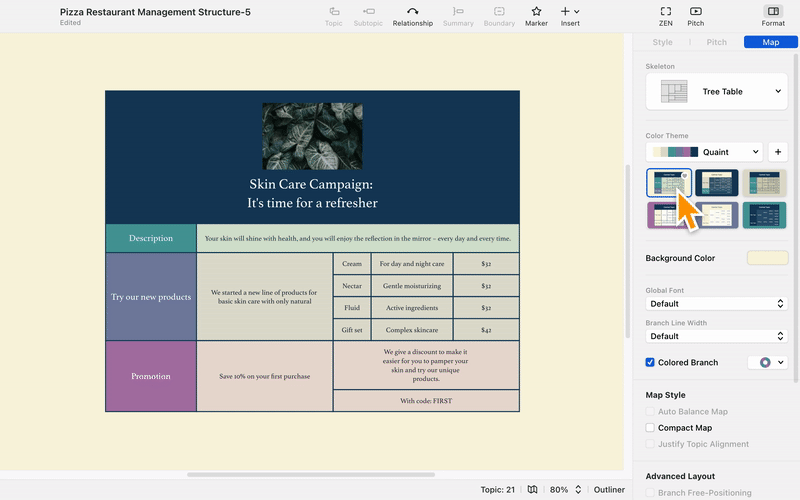Adjust the 80% zoom stepper
The width and height of the screenshot is (800, 500).
tap(578, 489)
